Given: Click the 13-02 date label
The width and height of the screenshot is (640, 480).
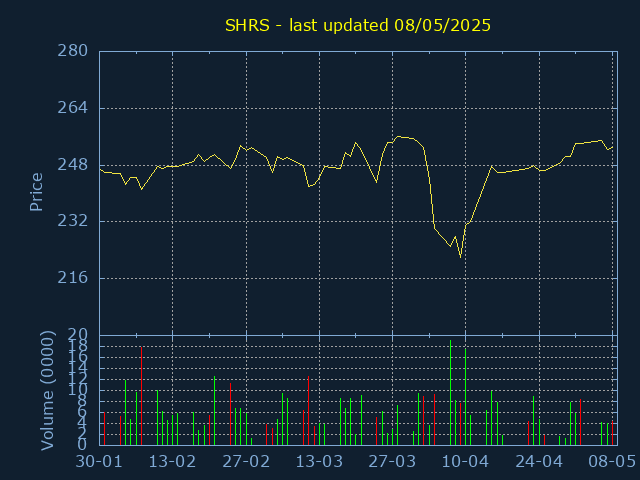Looking at the screenshot, I should pyautogui.click(x=172, y=462).
